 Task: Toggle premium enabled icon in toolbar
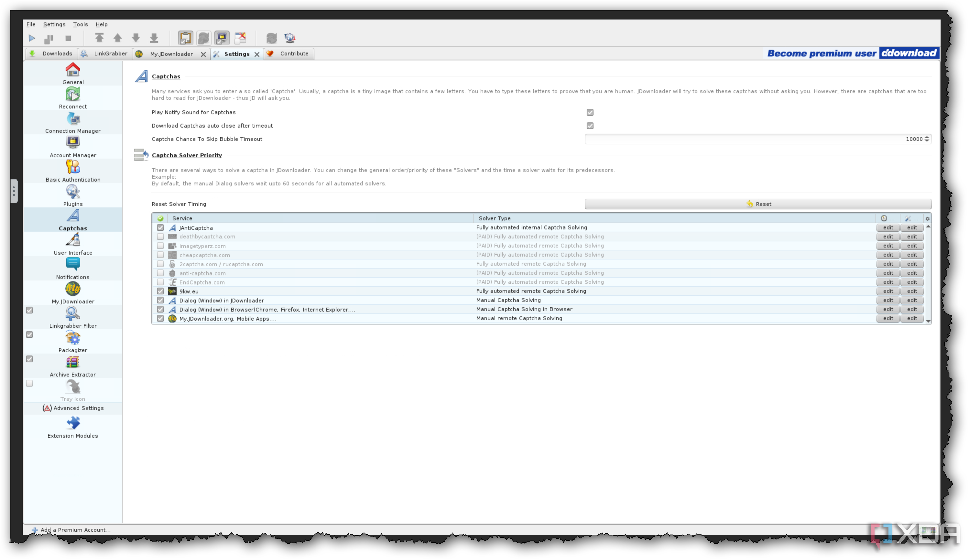(x=222, y=38)
